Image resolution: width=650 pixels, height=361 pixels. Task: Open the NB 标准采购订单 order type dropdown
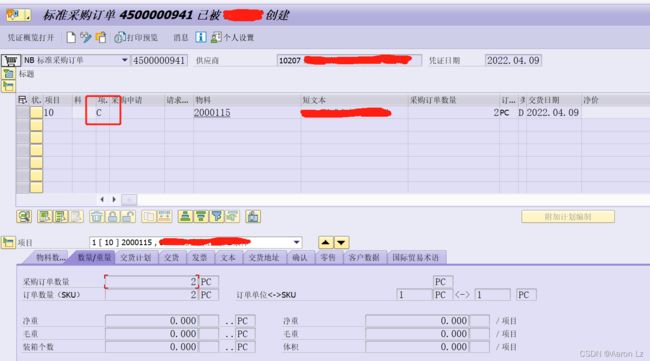coord(124,61)
